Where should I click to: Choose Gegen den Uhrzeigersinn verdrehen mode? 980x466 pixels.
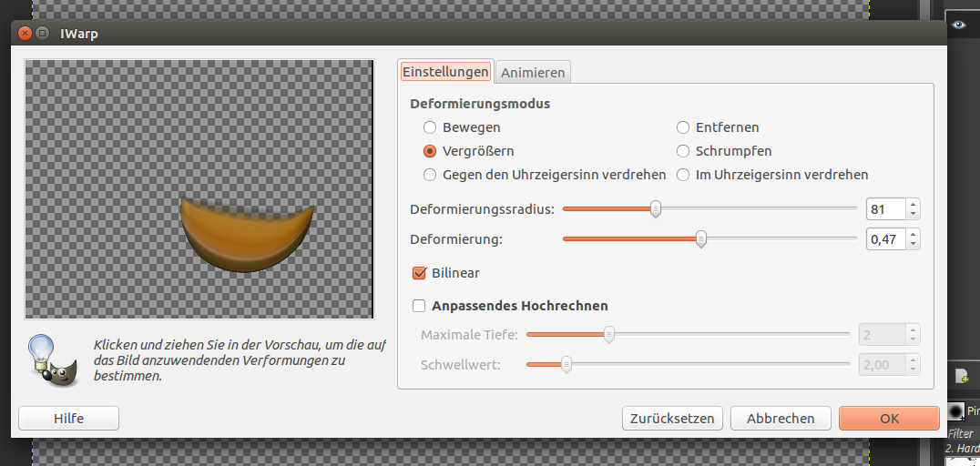[x=429, y=175]
